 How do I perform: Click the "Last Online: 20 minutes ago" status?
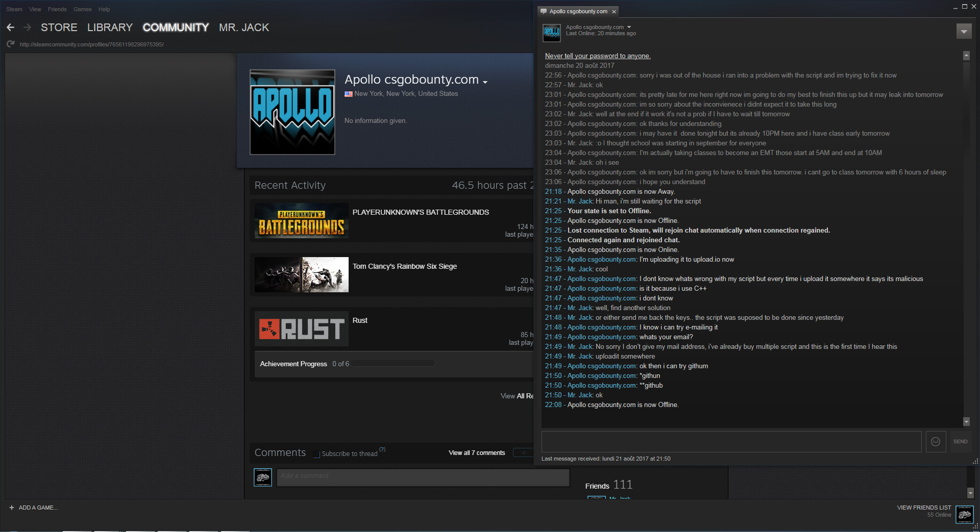pos(601,34)
